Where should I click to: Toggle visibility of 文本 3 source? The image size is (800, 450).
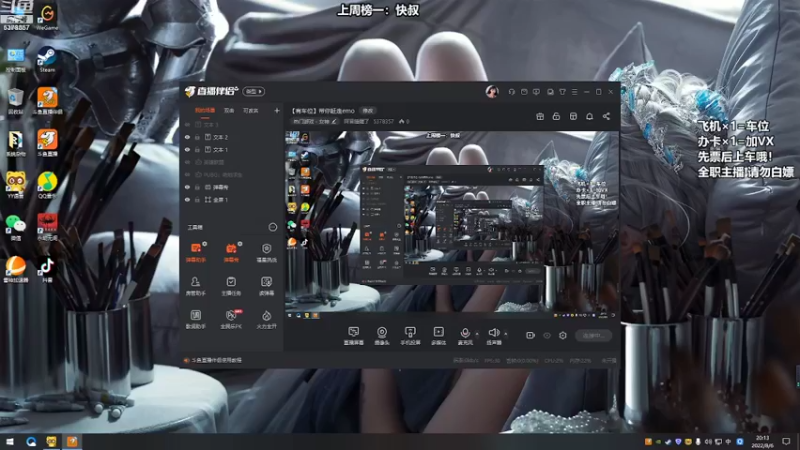coord(187,124)
